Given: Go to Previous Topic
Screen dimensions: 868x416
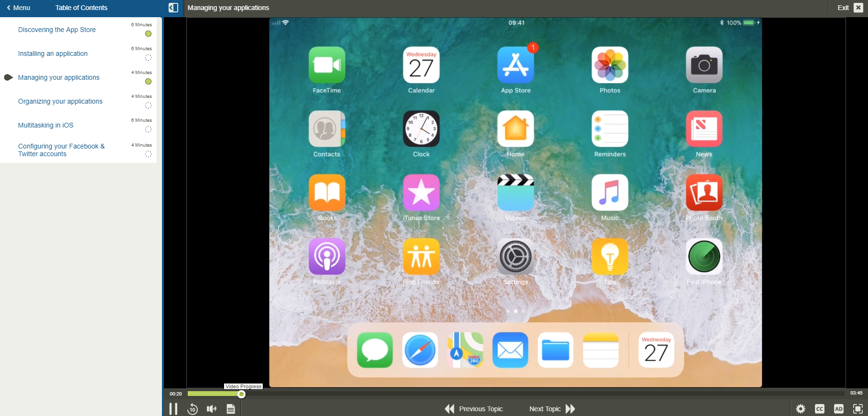Looking at the screenshot, I should 474,409.
